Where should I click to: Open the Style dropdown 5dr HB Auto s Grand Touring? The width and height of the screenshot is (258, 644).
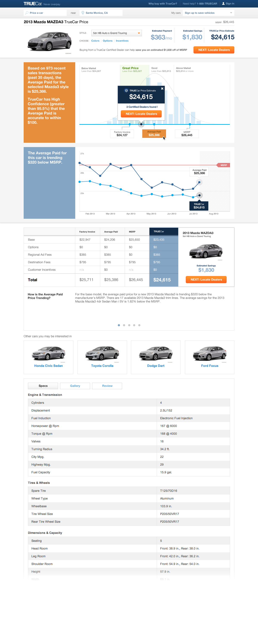(117, 33)
